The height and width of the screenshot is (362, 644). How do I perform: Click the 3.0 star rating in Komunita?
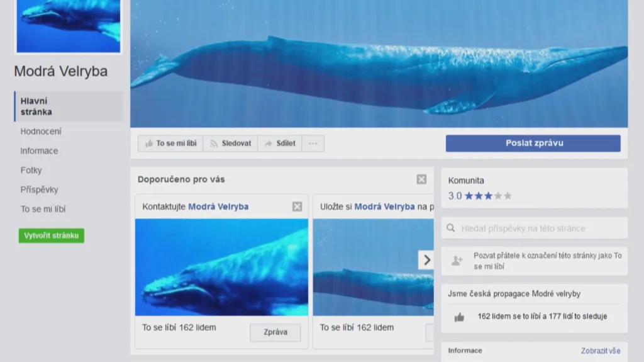tap(480, 196)
